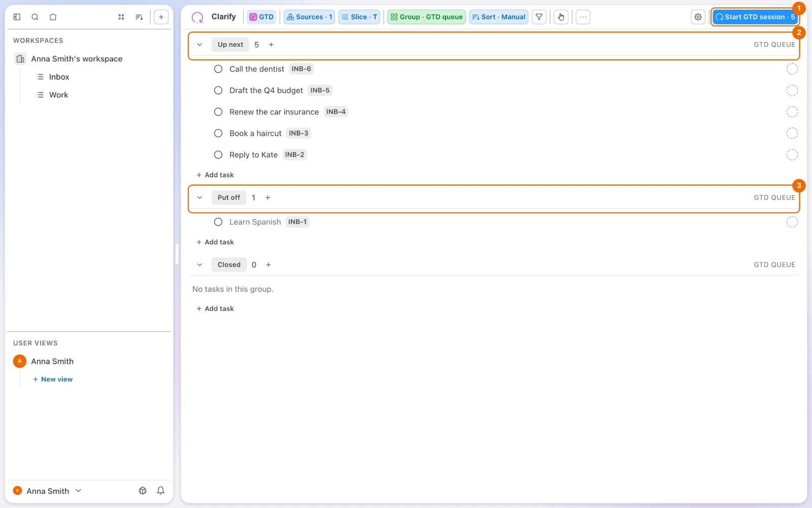This screenshot has height=508, width=812.
Task: Click the INB-2 task ID badge
Action: tap(294, 155)
